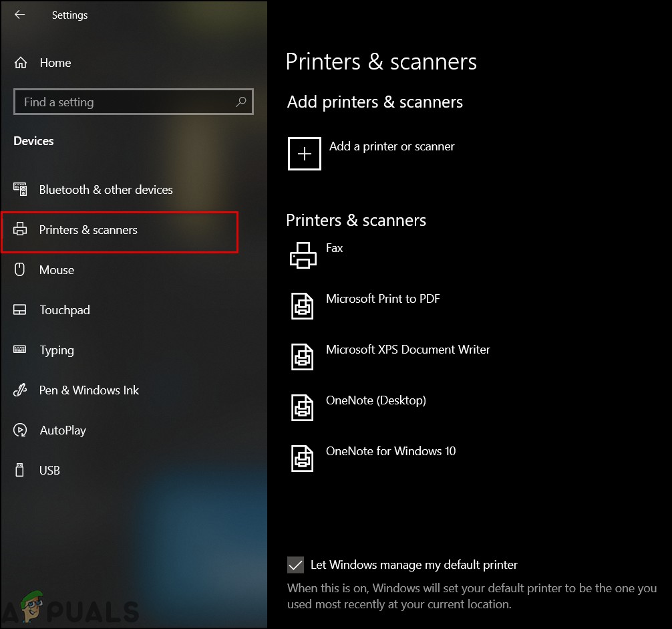Click the Fax printer icon

point(304,255)
